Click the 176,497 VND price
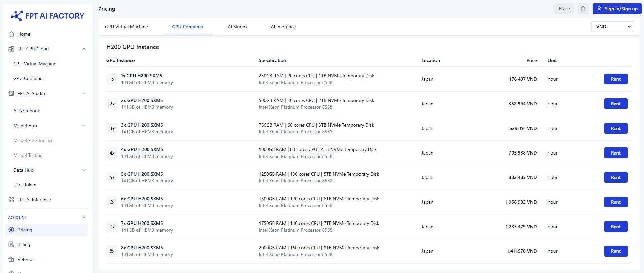The height and width of the screenshot is (273, 644). (x=523, y=79)
